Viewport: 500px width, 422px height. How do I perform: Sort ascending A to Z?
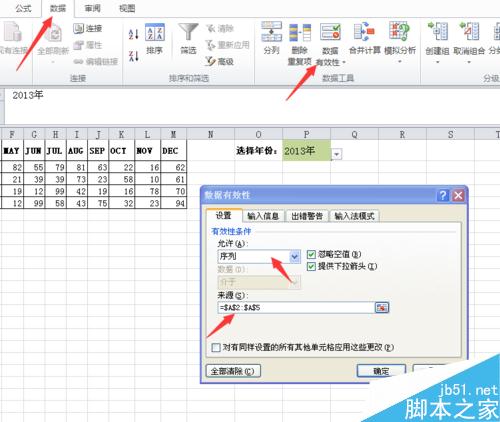tap(133, 34)
